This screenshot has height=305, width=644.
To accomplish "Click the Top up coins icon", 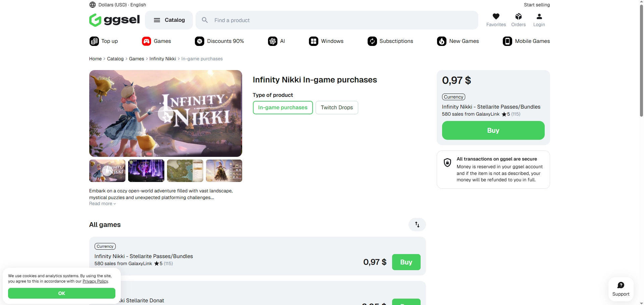I will click(94, 41).
